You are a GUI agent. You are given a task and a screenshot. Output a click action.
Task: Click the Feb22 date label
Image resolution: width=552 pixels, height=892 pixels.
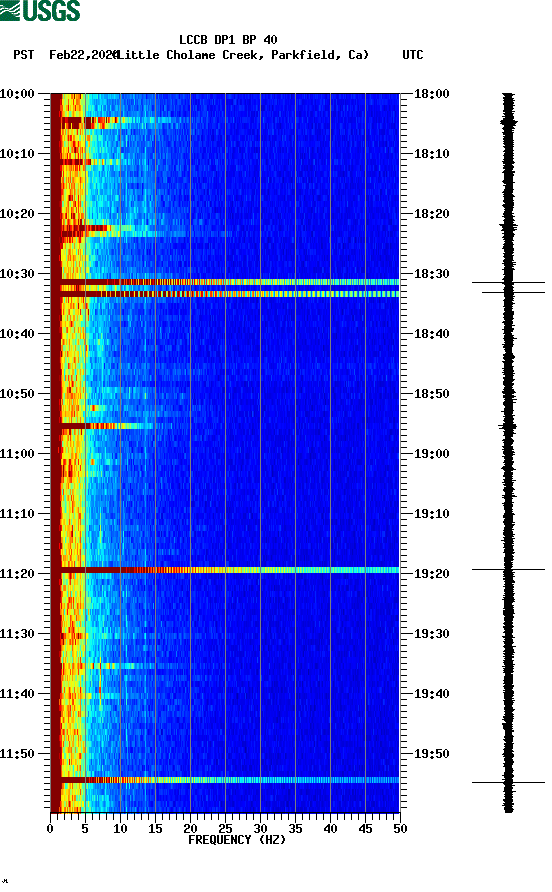[x=83, y=55]
